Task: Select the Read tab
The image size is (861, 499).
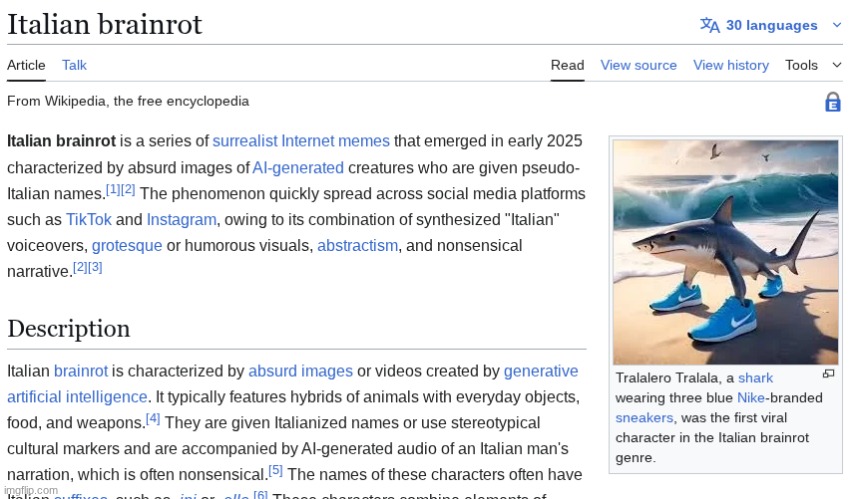Action: [567, 65]
